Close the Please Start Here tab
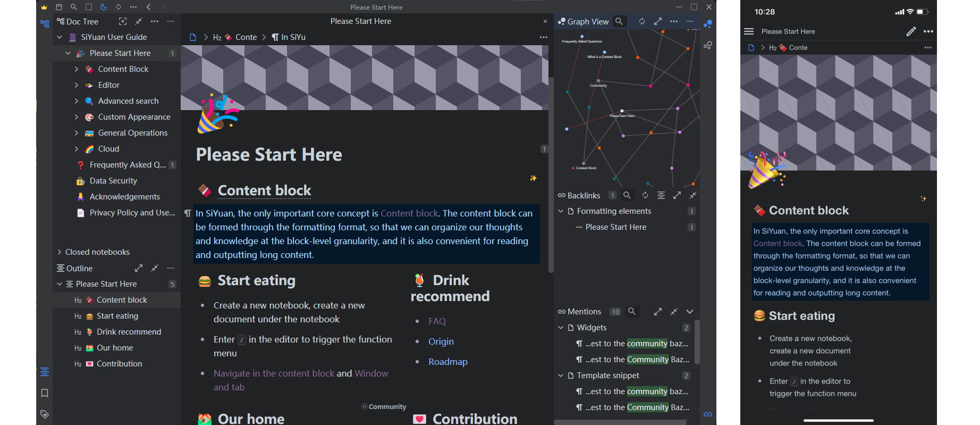Screen dimensions: 980x425 point(545,21)
